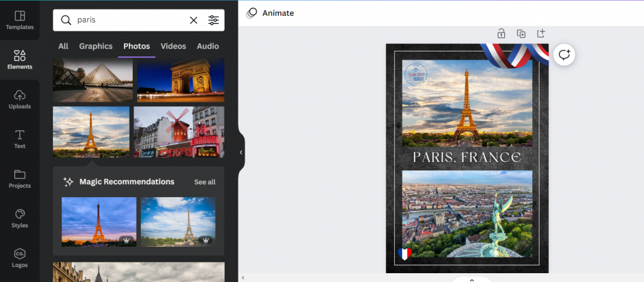The image size is (644, 282).
Task: Click the Animate button
Action: [x=270, y=13]
